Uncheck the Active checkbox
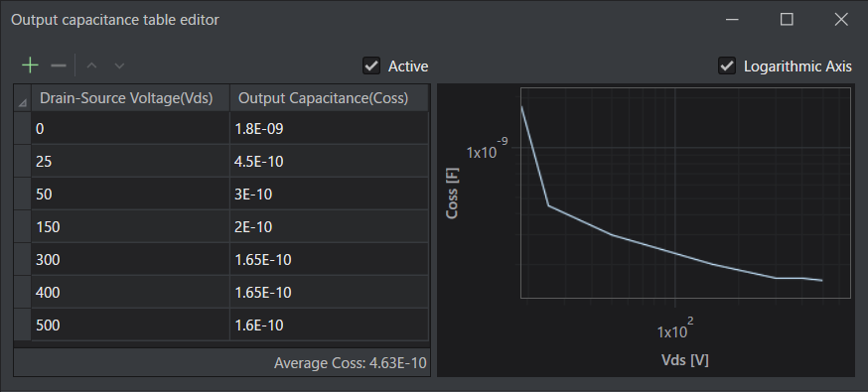The image size is (868, 392). click(371, 65)
